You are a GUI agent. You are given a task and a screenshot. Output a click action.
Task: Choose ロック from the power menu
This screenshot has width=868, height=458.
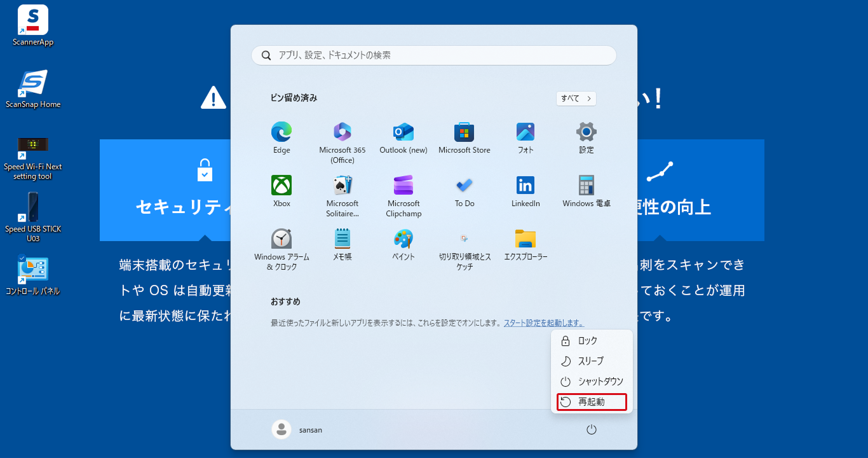[x=592, y=341]
